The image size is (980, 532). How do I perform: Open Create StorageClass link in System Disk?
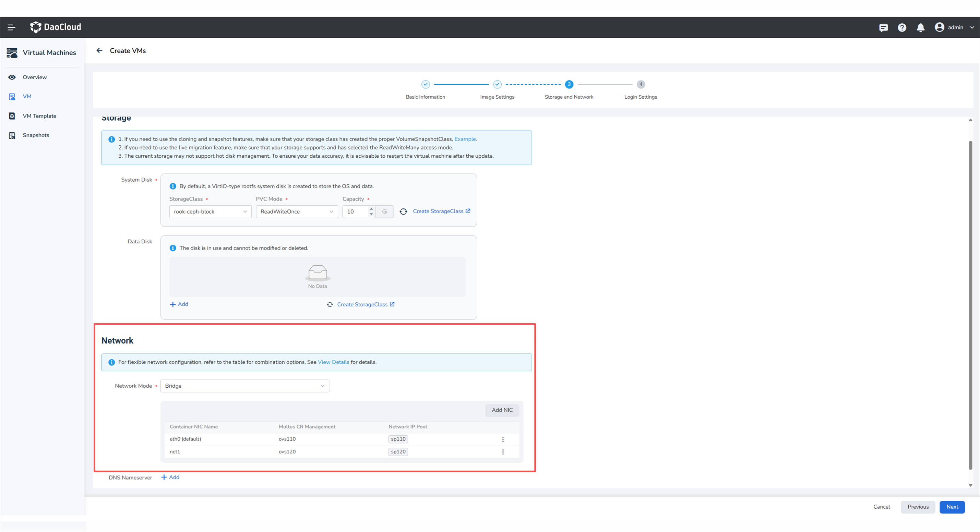coord(442,211)
